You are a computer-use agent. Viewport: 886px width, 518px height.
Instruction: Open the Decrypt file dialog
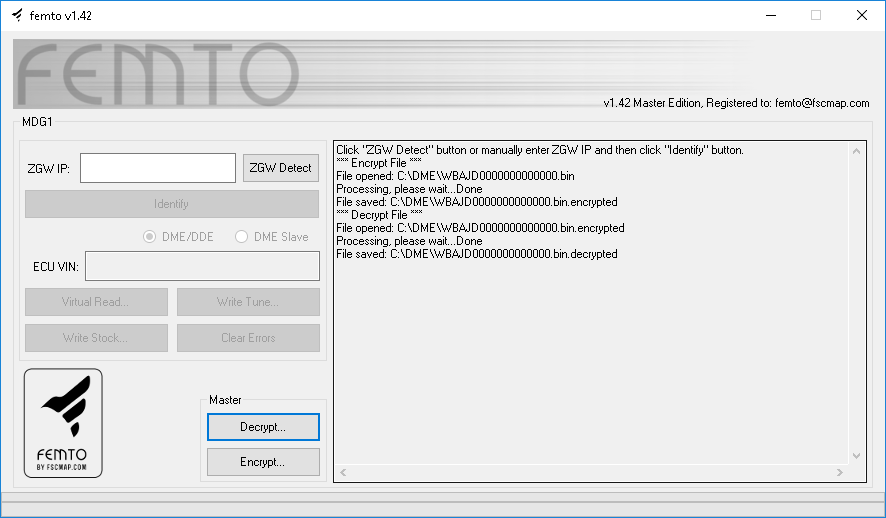(263, 427)
